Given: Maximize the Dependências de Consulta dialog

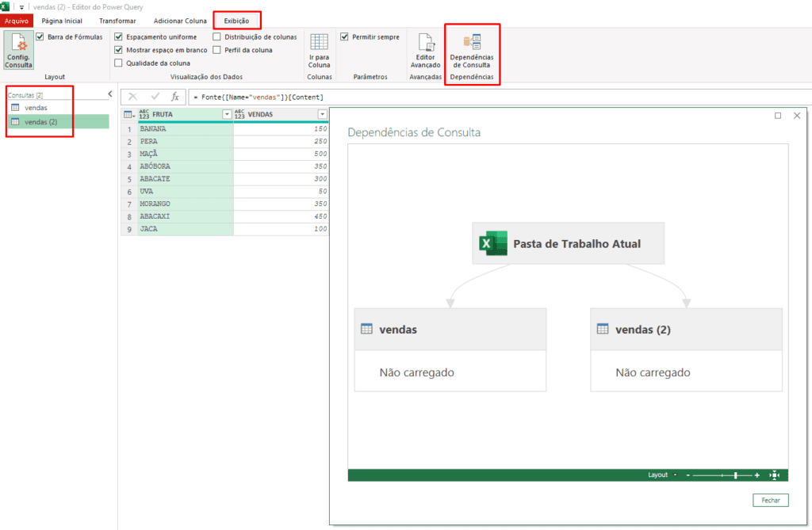Looking at the screenshot, I should [x=778, y=116].
